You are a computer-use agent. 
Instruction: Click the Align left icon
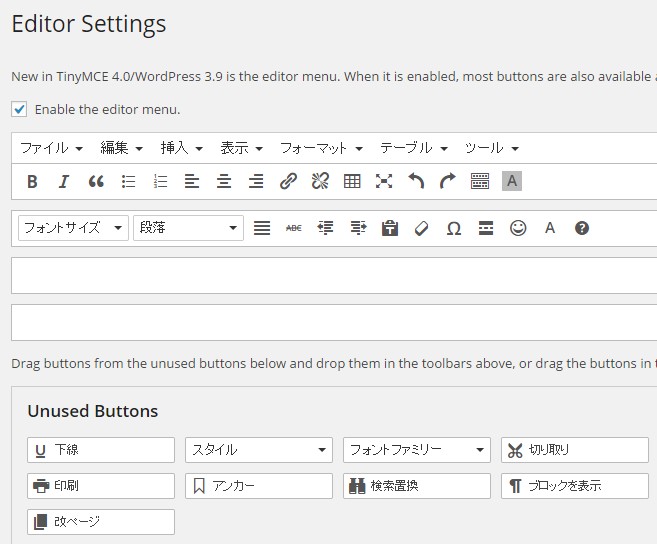(x=192, y=181)
